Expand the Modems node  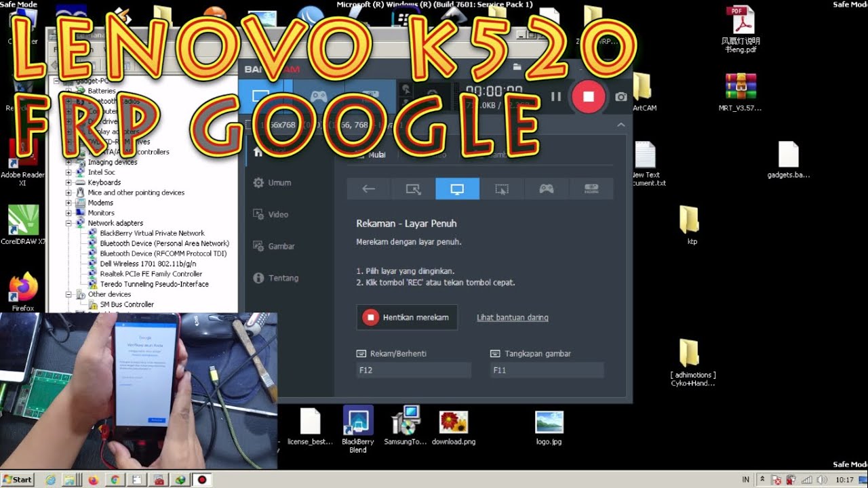[x=68, y=203]
